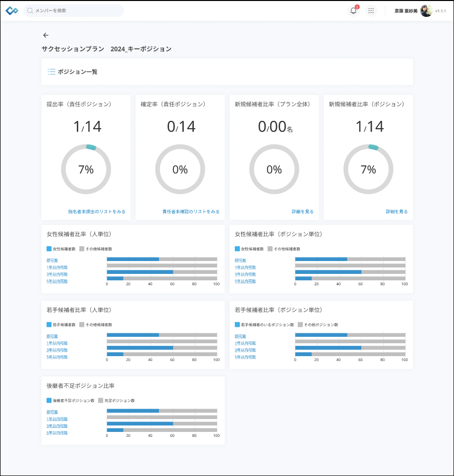This screenshot has width=454, height=476.
Task: Select 1年以内可能 in 若手候補者比率（人単位）
Action: coord(57,343)
